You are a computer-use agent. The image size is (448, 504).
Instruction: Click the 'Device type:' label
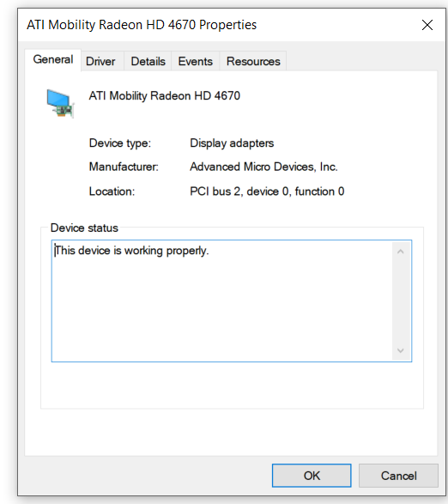coord(120,143)
